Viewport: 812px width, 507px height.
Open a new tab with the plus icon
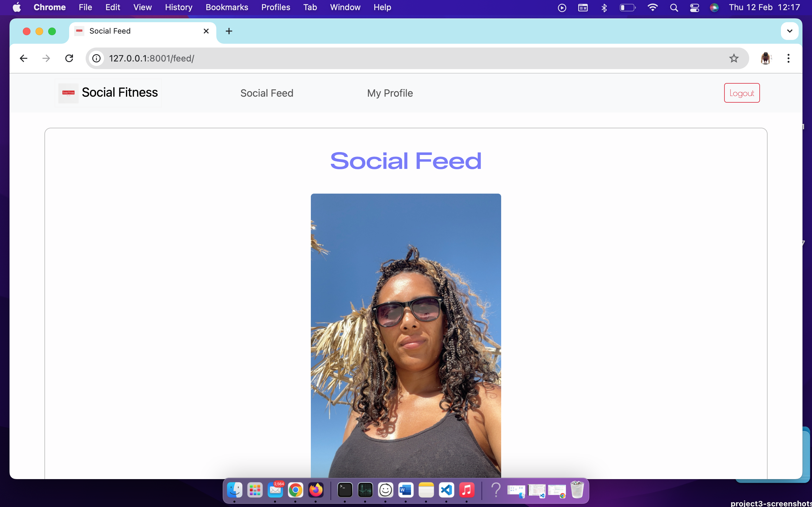229,31
